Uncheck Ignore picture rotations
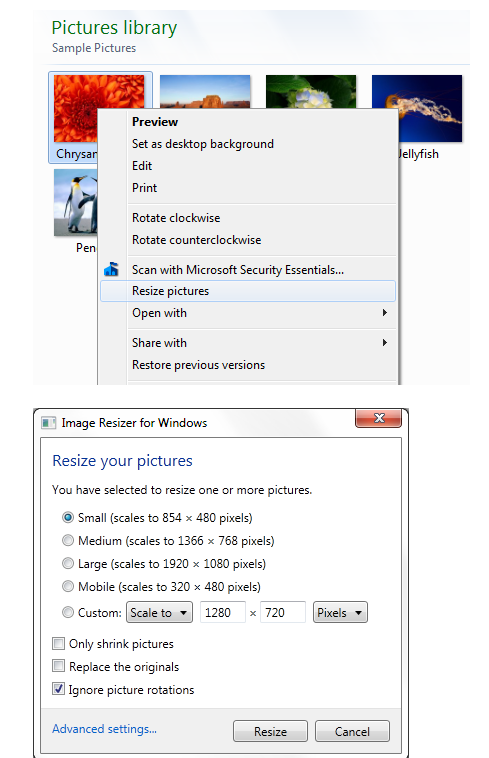The height and width of the screenshot is (758, 489). pos(58,689)
